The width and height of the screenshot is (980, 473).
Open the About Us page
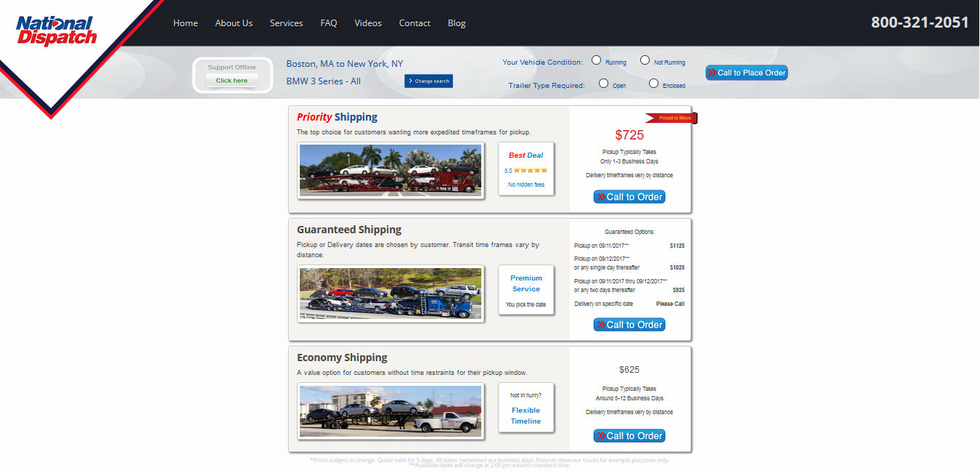[x=234, y=23]
